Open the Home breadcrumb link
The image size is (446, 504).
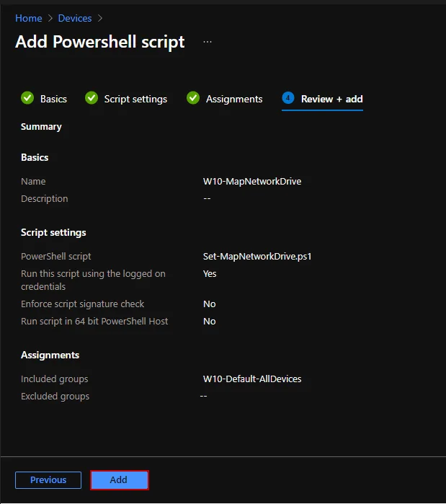[29, 18]
